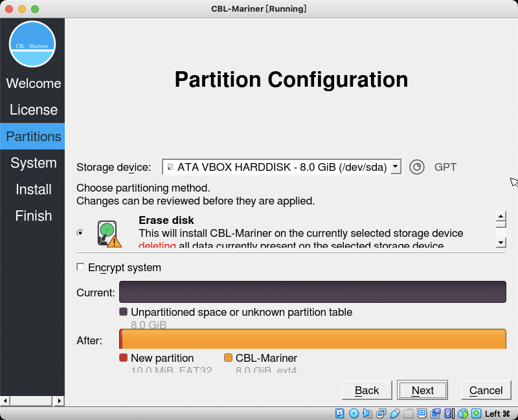Screen dimensions: 518x420
Task: Click the Partition Configuration heading
Action: pyautogui.click(x=291, y=80)
